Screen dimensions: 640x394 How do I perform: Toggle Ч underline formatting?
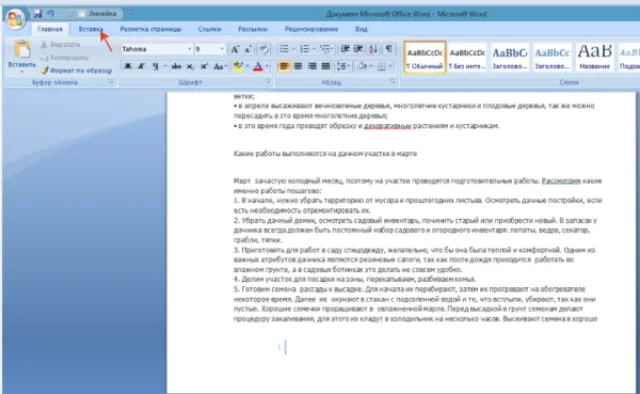(155, 66)
